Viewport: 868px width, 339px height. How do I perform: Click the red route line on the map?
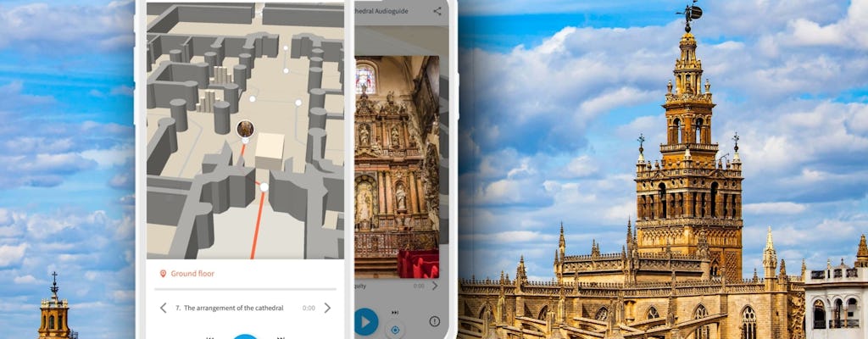256,225
